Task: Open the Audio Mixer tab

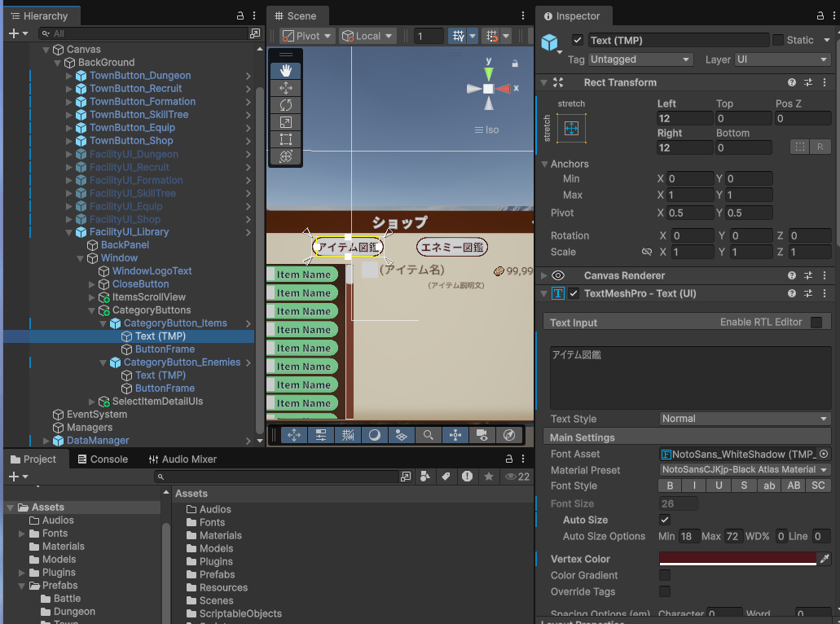Action: click(183, 459)
